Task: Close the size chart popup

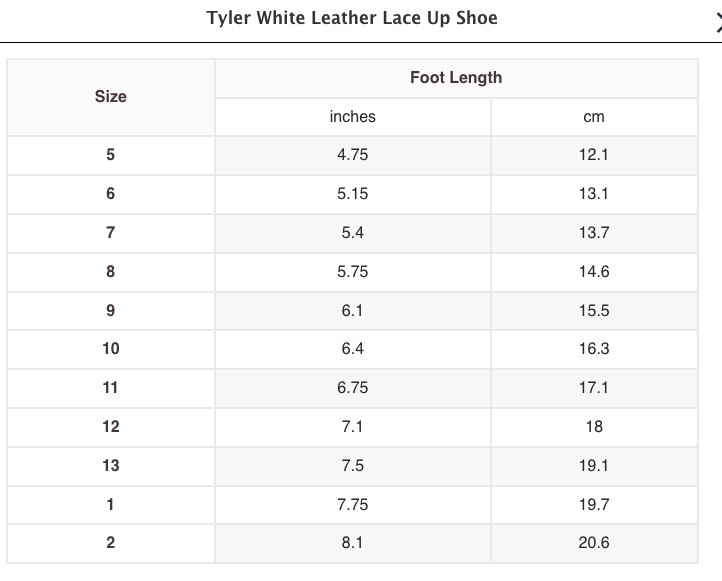Action: (717, 23)
